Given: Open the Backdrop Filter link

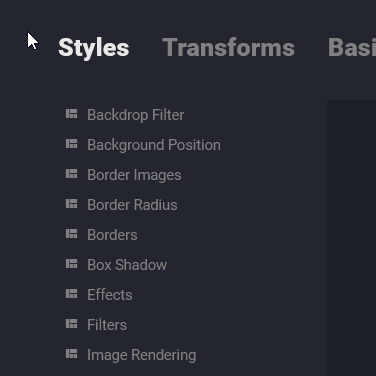Looking at the screenshot, I should coord(135,115).
